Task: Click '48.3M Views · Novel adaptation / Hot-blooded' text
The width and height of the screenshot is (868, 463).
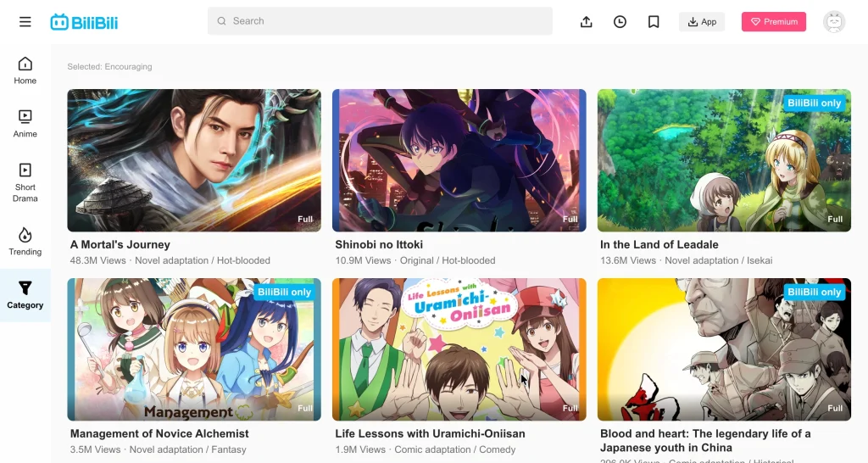Action: coord(170,260)
